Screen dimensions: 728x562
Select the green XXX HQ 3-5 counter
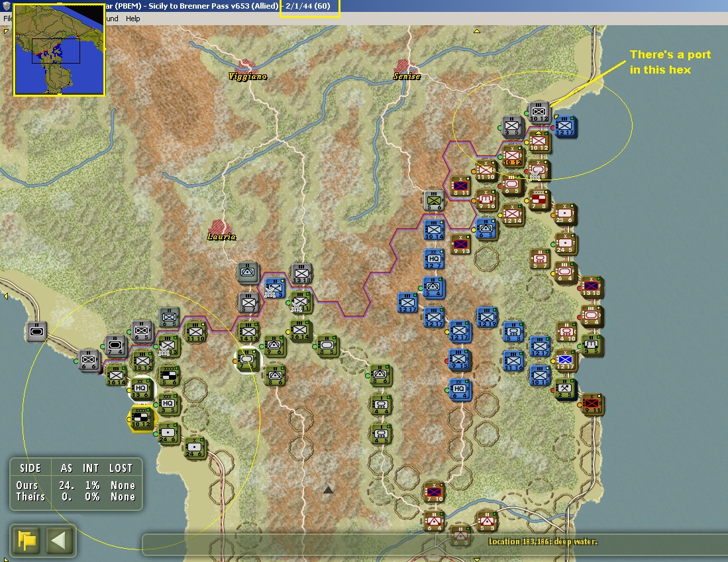tap(168, 404)
